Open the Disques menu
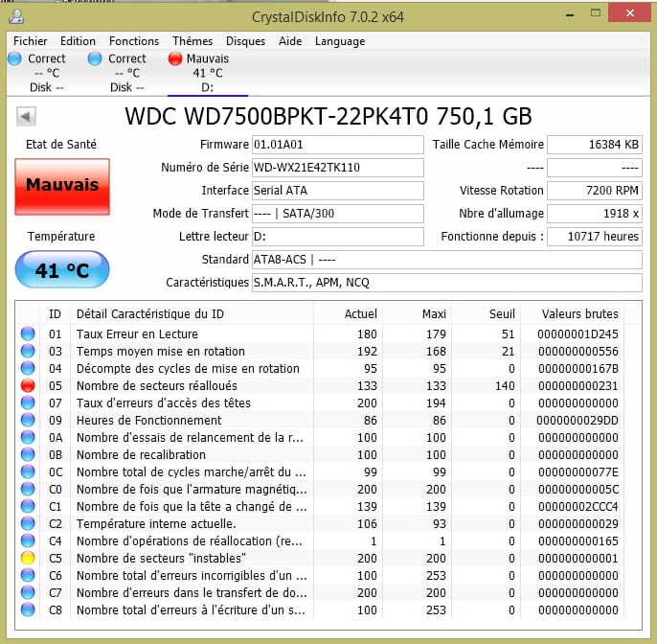Viewport: 657px width, 644px height. pyautogui.click(x=245, y=41)
